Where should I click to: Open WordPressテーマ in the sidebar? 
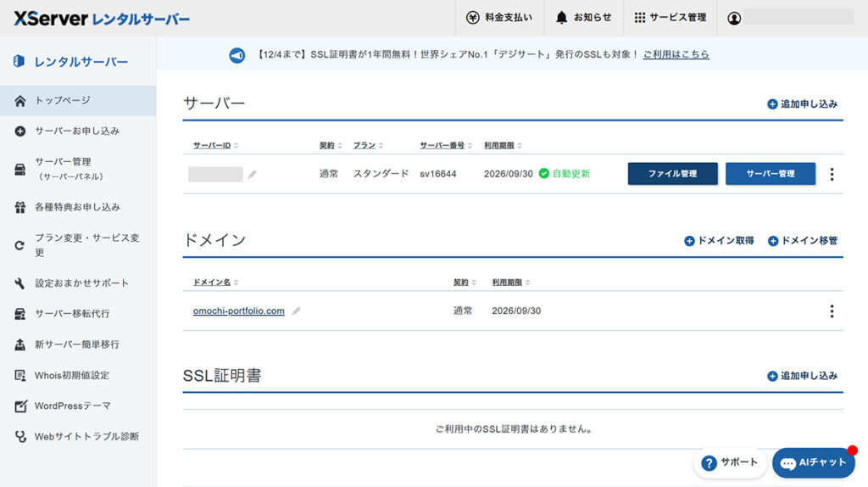pos(72,406)
